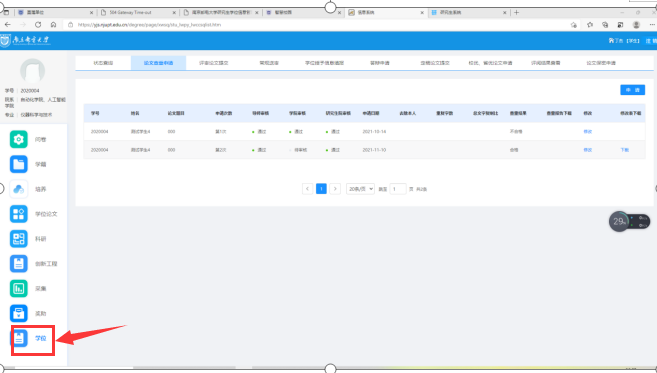The height and width of the screenshot is (373, 657).
Task: Click the 申请日期 column header
Action: [x=371, y=113]
